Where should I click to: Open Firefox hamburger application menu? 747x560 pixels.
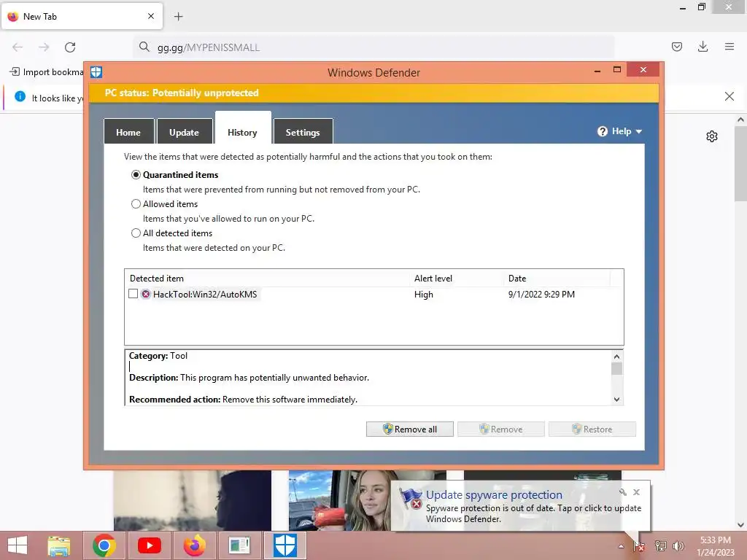(x=729, y=47)
